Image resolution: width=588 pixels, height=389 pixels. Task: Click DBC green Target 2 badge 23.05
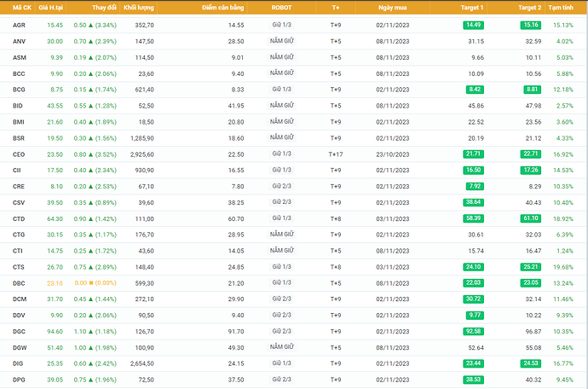pos(531,283)
